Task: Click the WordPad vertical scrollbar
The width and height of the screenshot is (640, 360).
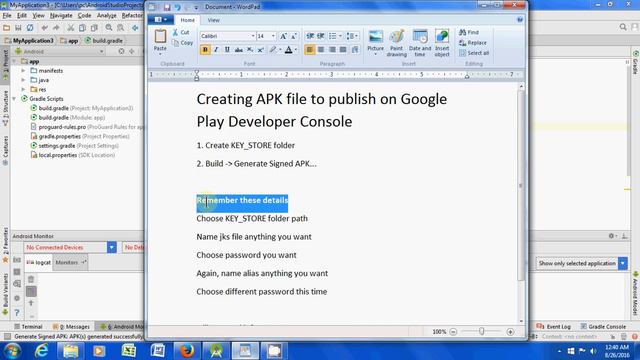Action: point(521,186)
